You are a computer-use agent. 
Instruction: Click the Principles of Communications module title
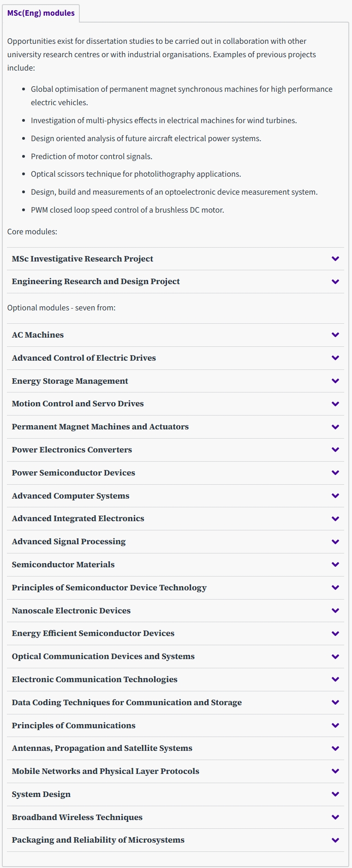click(74, 725)
